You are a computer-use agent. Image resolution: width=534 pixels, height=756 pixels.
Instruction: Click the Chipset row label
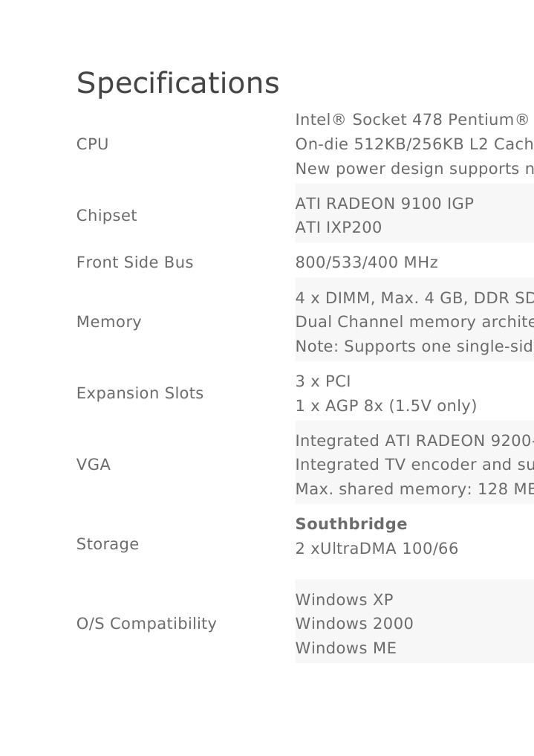[106, 216]
